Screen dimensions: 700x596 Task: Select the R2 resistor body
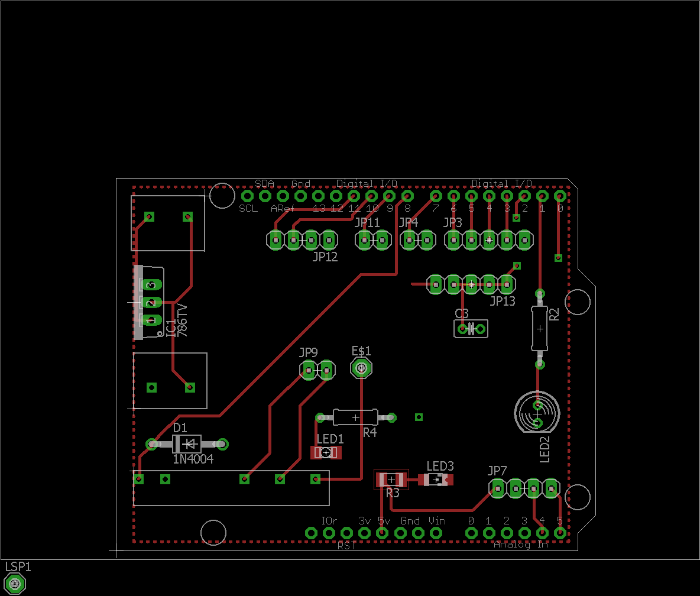[540, 329]
